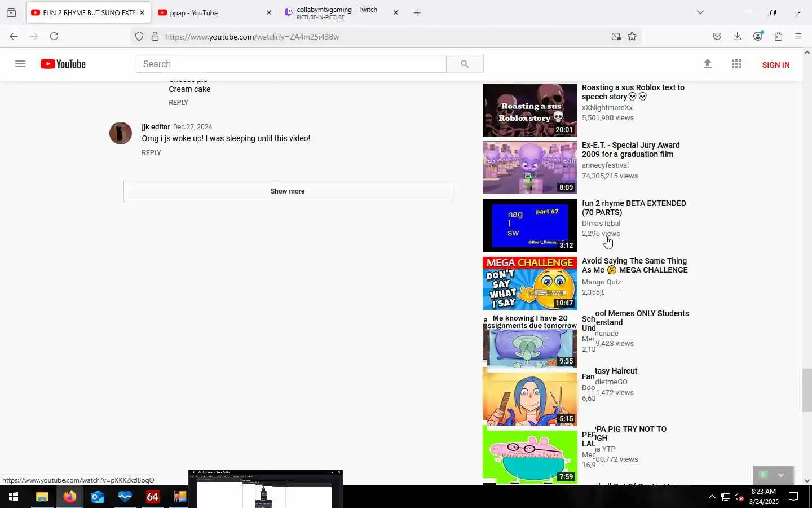Save page to Pocket icon
The width and height of the screenshot is (812, 508).
[717, 36]
